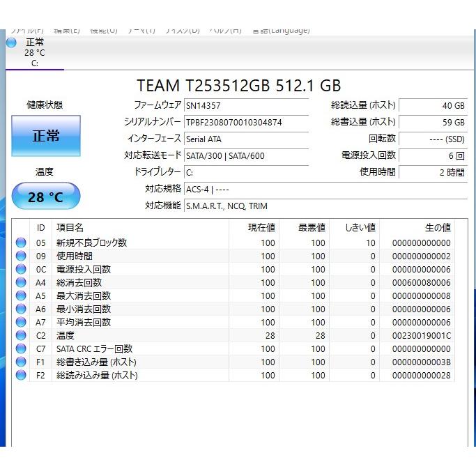Viewport: 476px width, 476px height.
Task: Click the transfer mode field SATA/300 | SATA/600
Action: pos(246,155)
